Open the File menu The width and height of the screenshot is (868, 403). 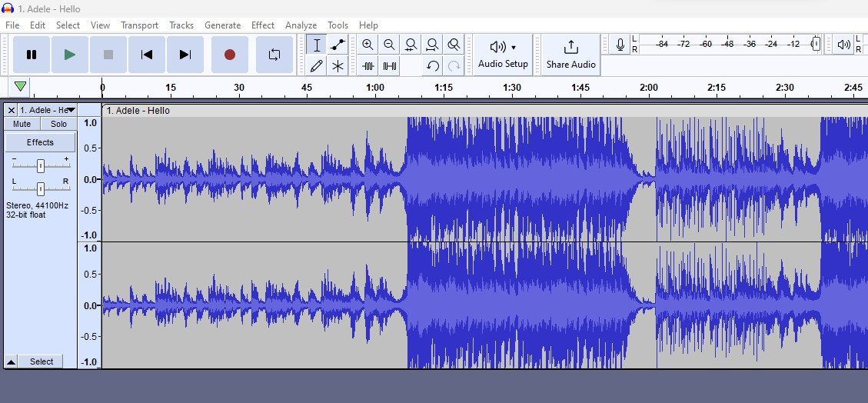click(12, 25)
